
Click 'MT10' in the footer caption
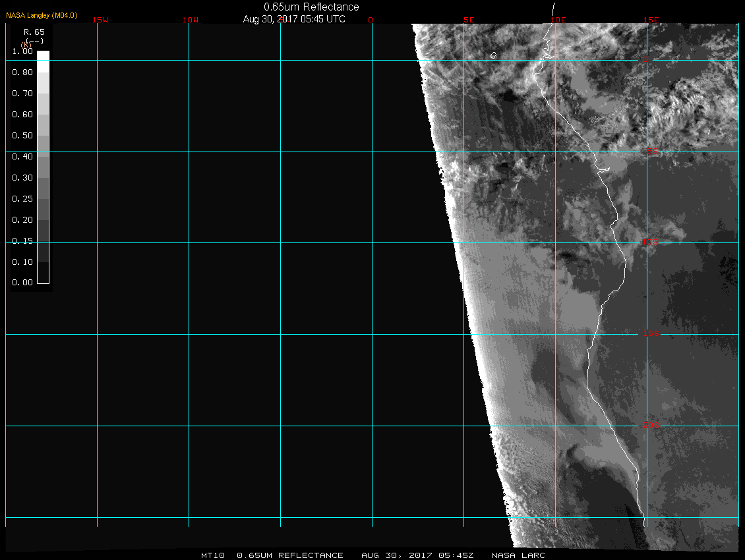(x=212, y=555)
